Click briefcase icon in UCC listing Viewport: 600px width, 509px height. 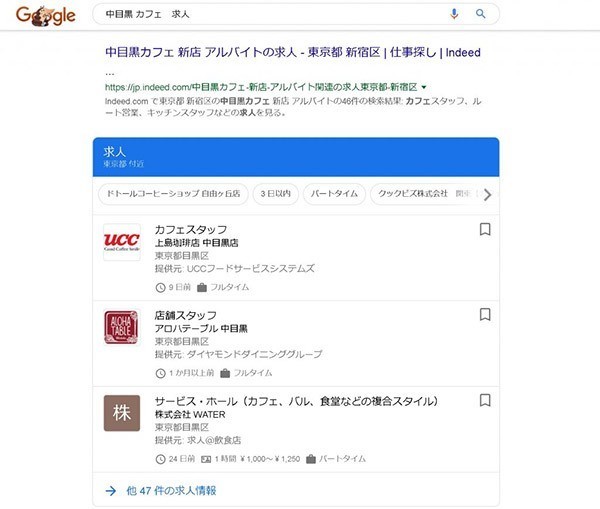pos(202,287)
